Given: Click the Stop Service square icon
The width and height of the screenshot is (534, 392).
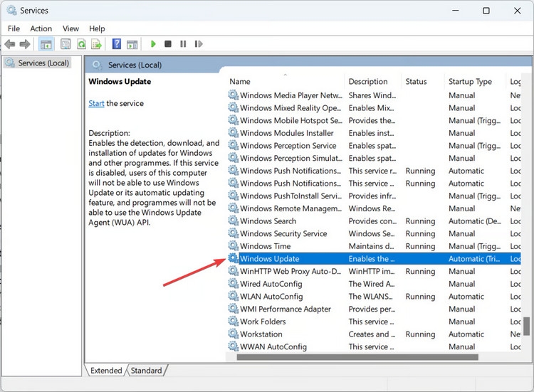Looking at the screenshot, I should [x=167, y=44].
